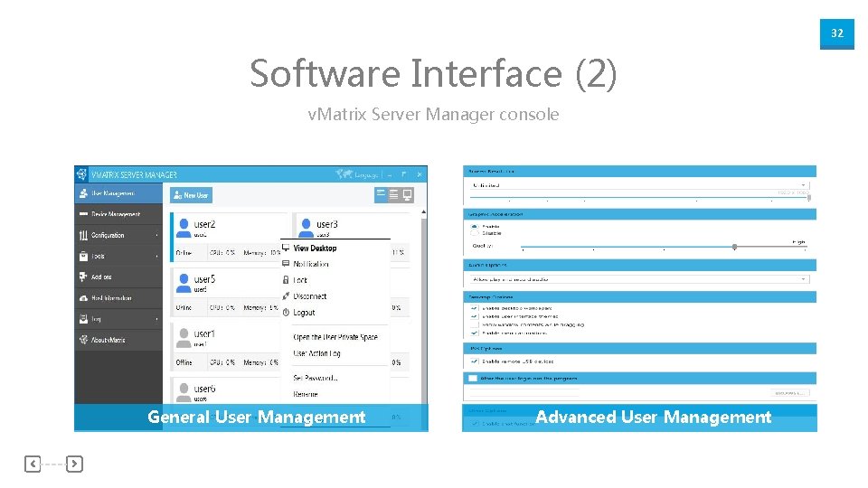Click the Logout power icon
The height and width of the screenshot is (488, 868).
[286, 312]
